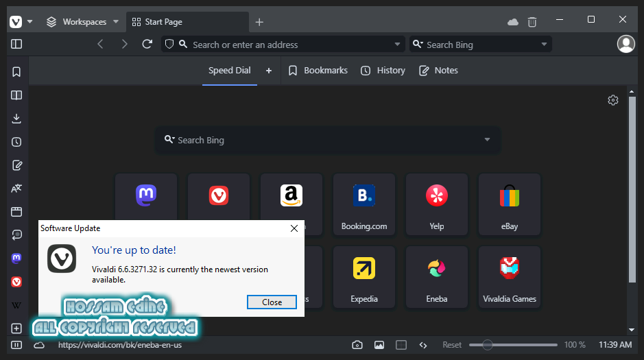Open the Vivaldi main menu button
This screenshot has height=360, width=644.
click(16, 22)
